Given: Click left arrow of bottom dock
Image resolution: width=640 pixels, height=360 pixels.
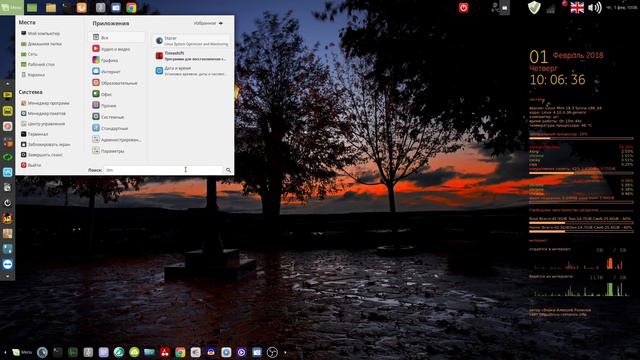Looking at the screenshot, I should click(5, 352).
